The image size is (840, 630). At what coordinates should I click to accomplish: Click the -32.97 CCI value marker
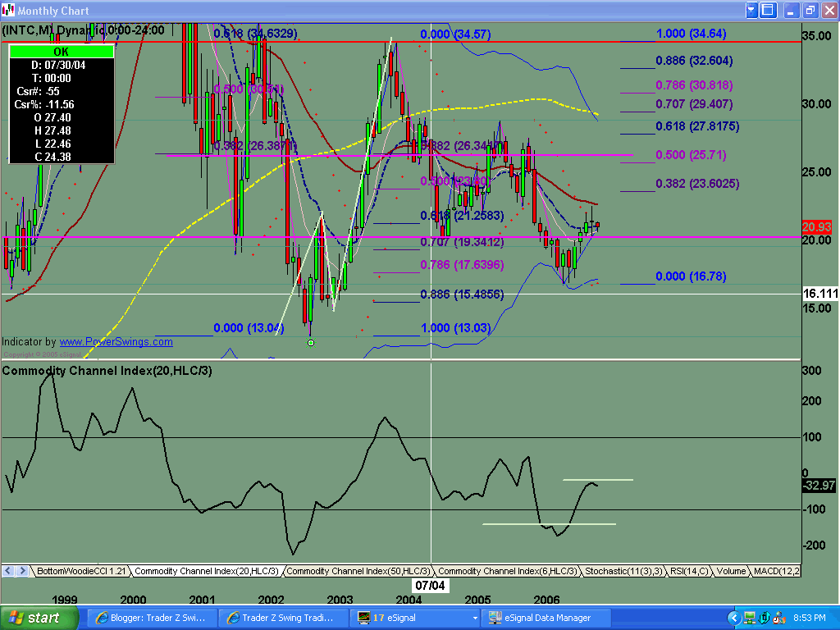[x=819, y=486]
